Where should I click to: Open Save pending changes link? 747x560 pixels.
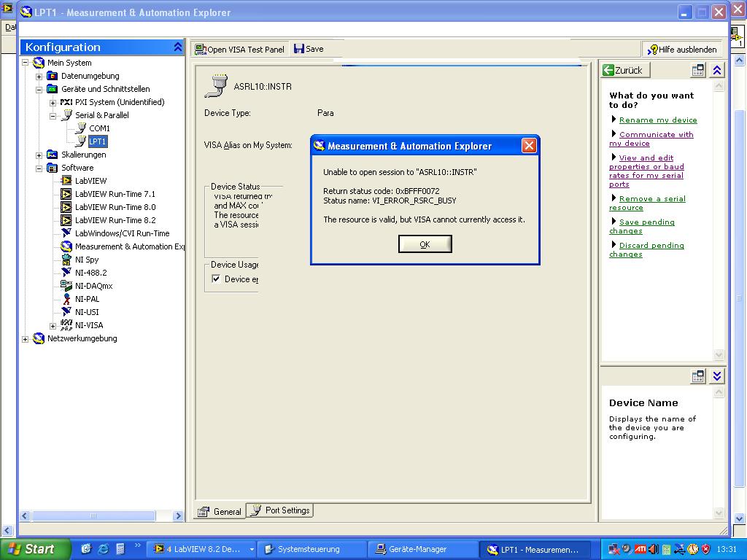pos(642,226)
